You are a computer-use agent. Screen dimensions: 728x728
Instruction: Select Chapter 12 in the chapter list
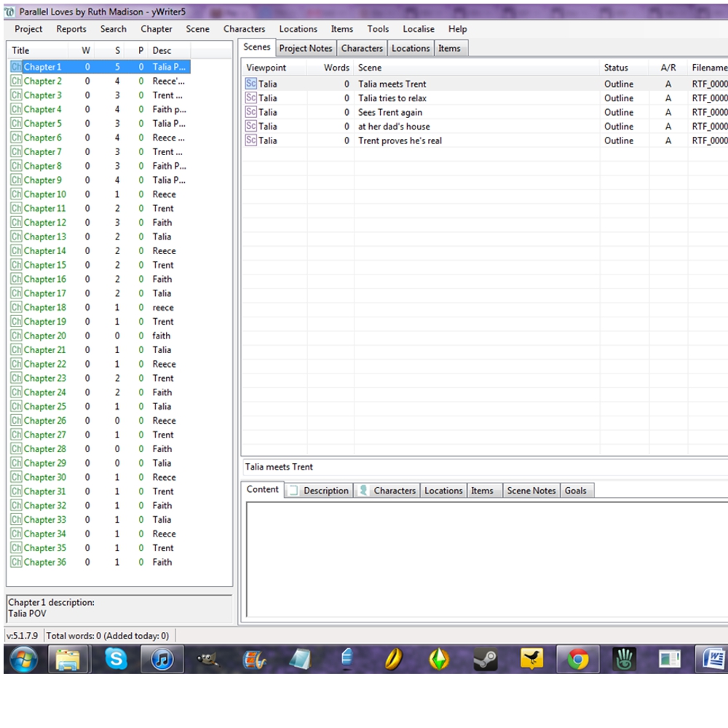(44, 223)
